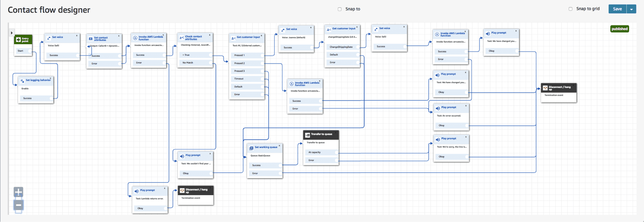
Task: Click the 'Queue: BasicQueue' text
Action: (x=260, y=156)
